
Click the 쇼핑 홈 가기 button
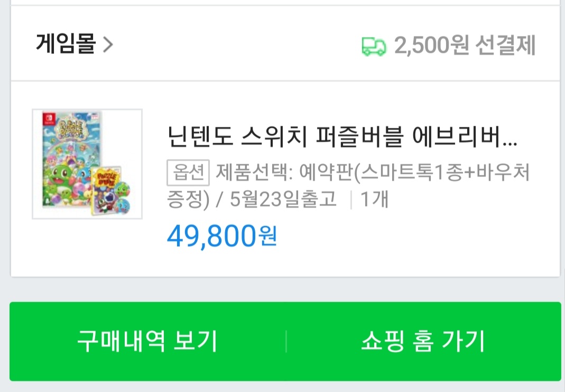click(423, 341)
